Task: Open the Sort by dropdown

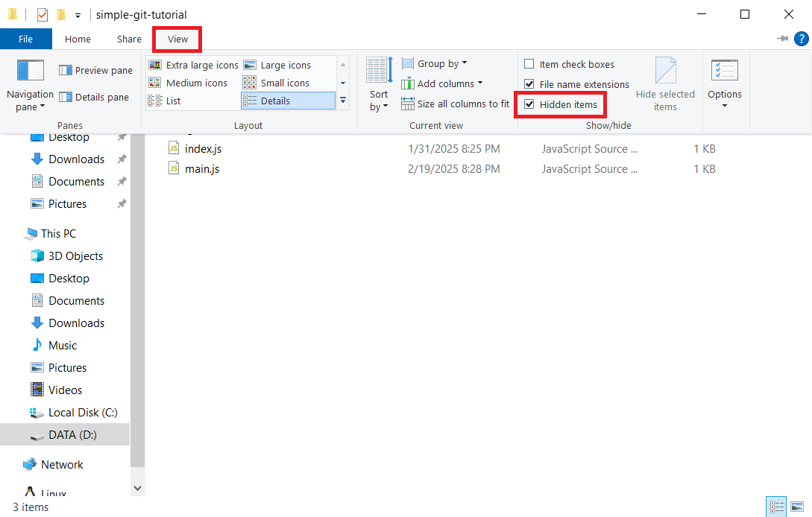Action: [x=378, y=84]
